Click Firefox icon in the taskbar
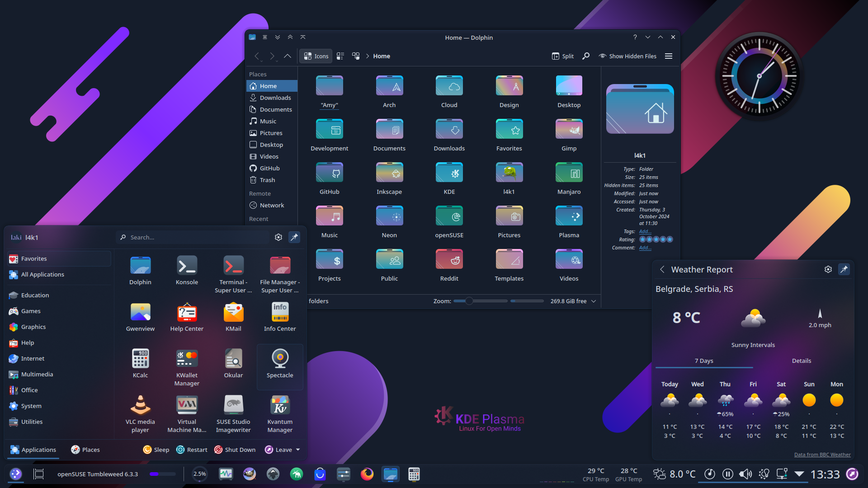 [367, 474]
